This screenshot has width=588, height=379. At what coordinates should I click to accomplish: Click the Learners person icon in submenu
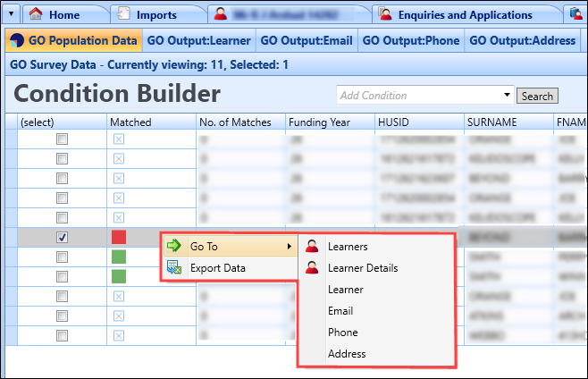pyautogui.click(x=312, y=246)
